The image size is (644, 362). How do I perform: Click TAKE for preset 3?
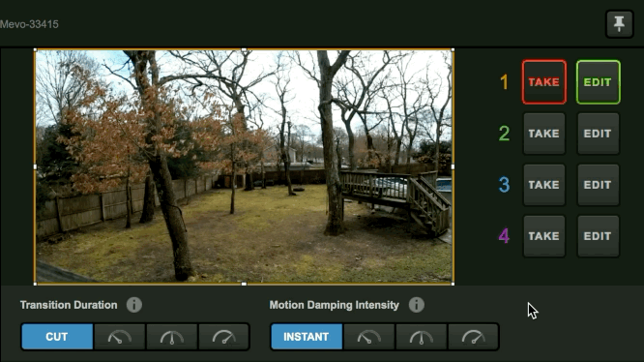[543, 185]
